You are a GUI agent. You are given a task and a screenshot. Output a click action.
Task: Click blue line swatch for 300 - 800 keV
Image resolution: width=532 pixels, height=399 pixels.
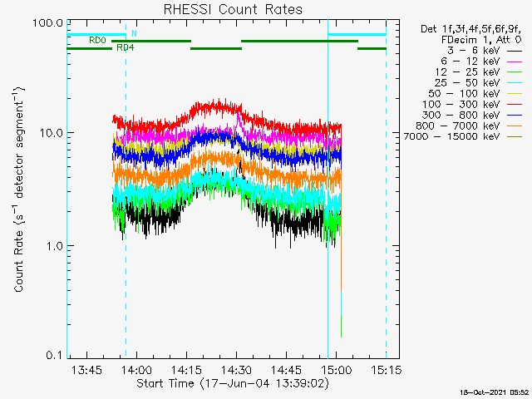coord(515,116)
